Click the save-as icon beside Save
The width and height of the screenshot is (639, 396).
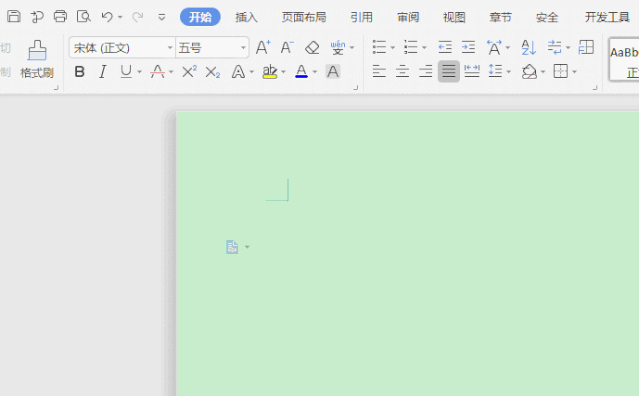click(37, 17)
